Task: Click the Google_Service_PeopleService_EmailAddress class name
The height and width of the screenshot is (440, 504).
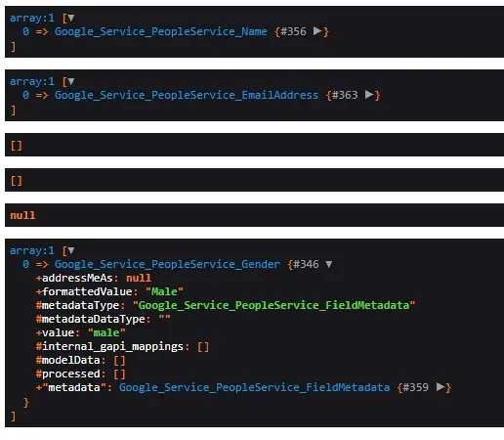Action: click(x=187, y=95)
